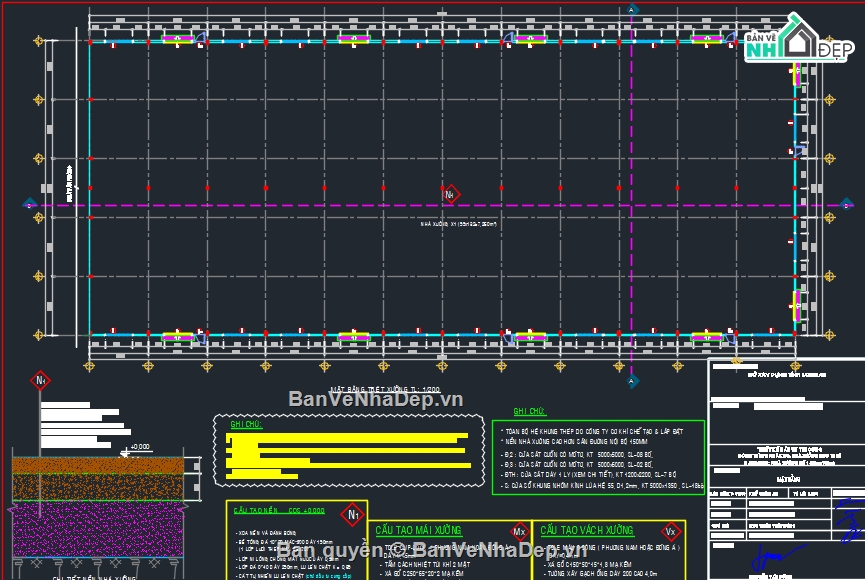
Task: Click the Mx diamond symbol beside Cấu Tạo Mái Xưởng
Action: tap(518, 531)
